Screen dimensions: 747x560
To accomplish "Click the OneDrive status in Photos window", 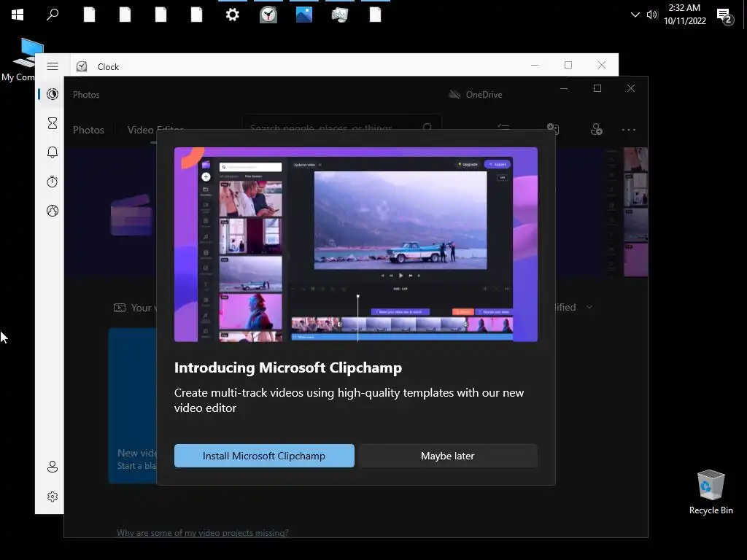I will pos(476,94).
